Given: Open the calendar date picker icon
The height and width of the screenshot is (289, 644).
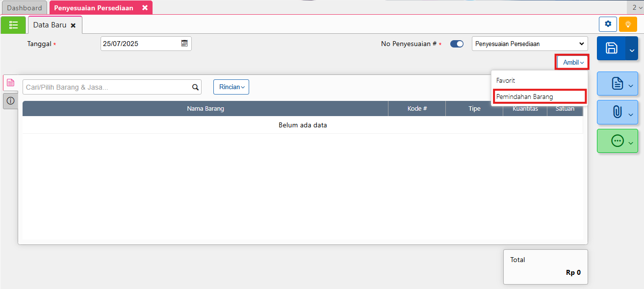Looking at the screenshot, I should tap(184, 43).
